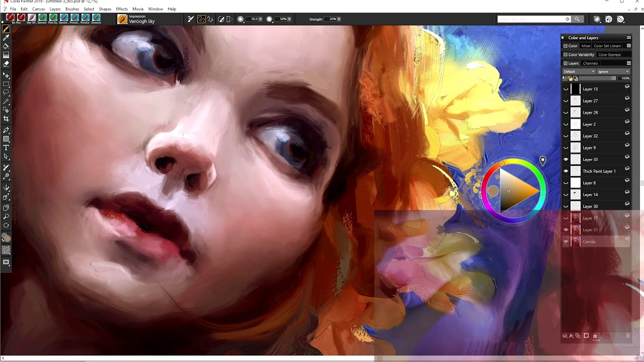Select the Rotate Page tool
Viewport: 644px width, 362px height.
6,225
